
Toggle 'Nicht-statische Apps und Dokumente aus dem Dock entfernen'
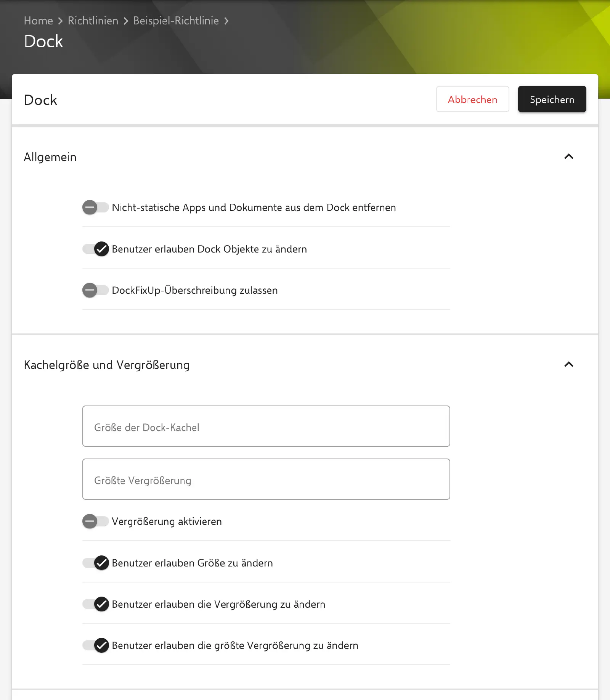96,208
